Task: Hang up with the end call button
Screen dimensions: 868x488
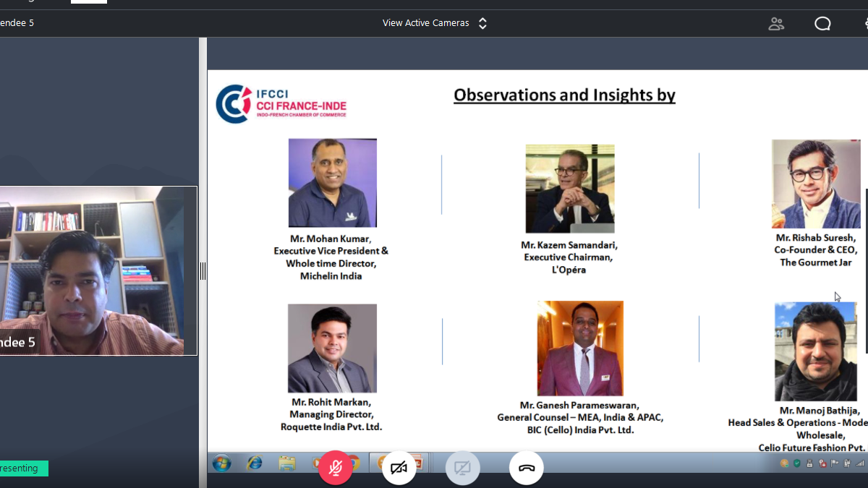Action: 526,468
